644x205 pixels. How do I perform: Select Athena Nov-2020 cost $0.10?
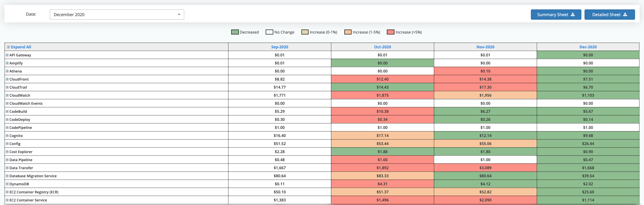tap(485, 71)
